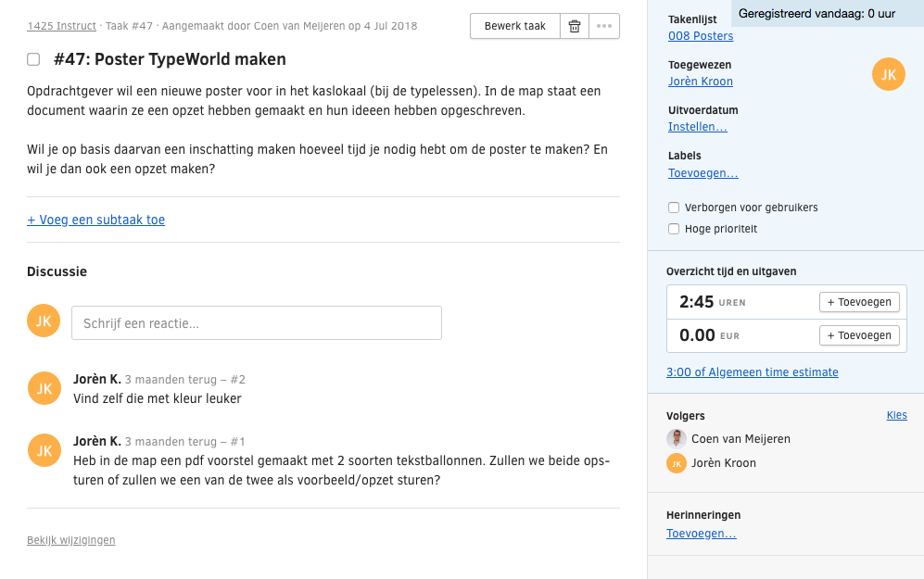This screenshot has width=924, height=579.
Task: Add expense with Toevoegen next to EUR
Action: tap(859, 335)
